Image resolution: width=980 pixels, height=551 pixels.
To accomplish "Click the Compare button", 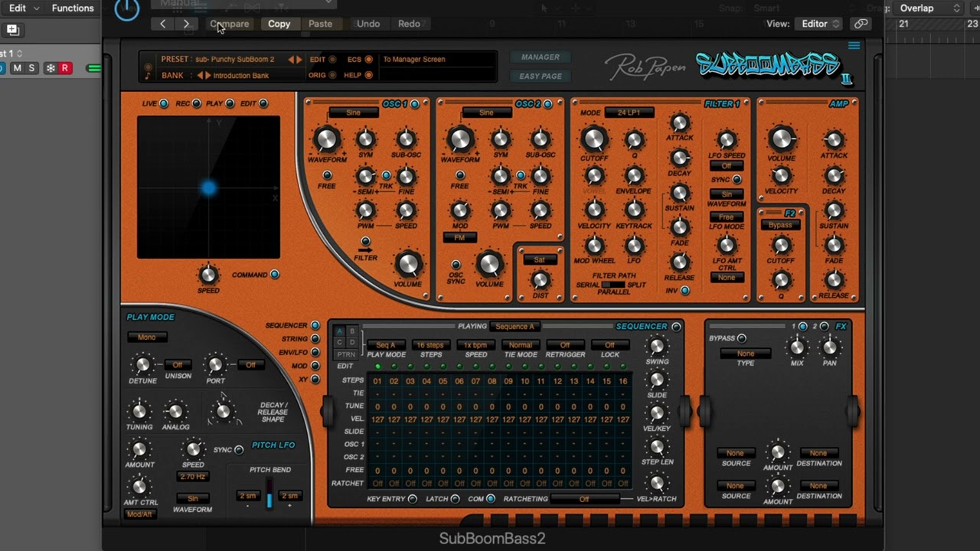I will click(230, 24).
